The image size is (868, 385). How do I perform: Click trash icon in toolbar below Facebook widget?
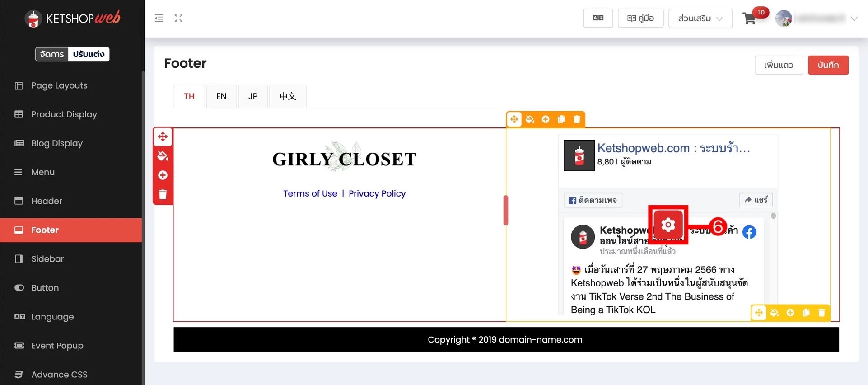(x=822, y=313)
